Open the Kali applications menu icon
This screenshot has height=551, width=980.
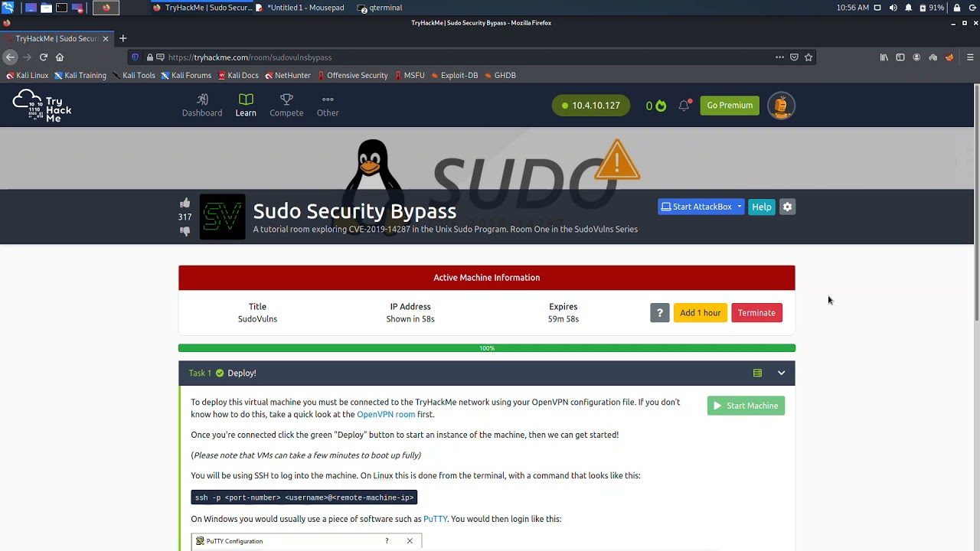8,8
